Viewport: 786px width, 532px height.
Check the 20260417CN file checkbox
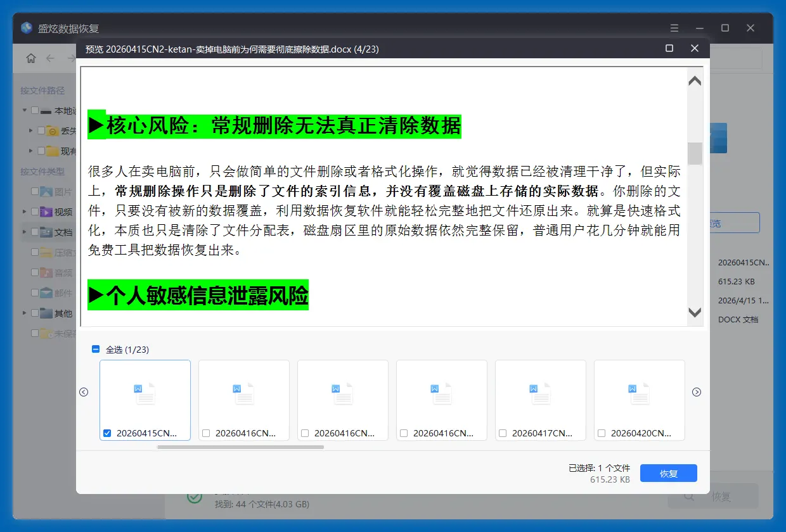(x=503, y=433)
